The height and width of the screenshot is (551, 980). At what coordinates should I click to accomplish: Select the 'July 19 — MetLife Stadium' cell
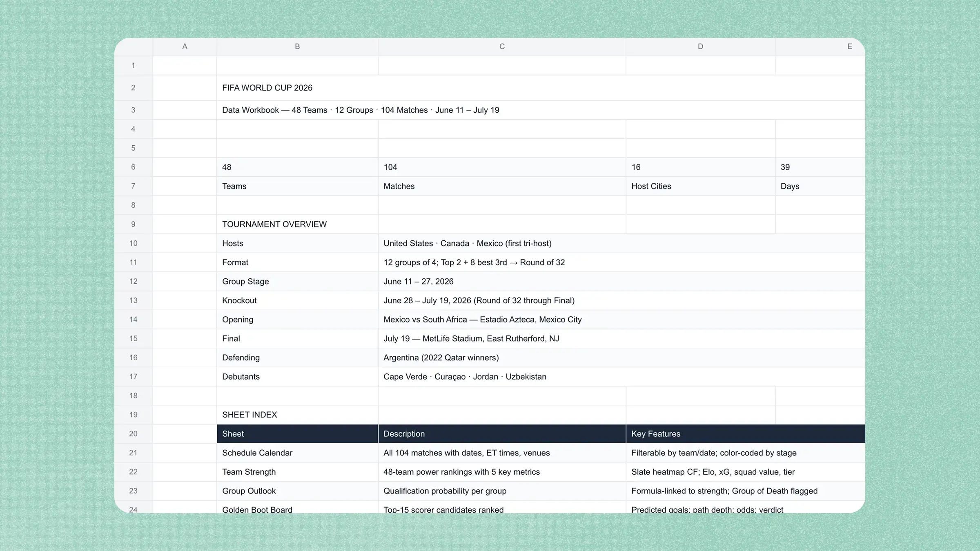click(621, 338)
